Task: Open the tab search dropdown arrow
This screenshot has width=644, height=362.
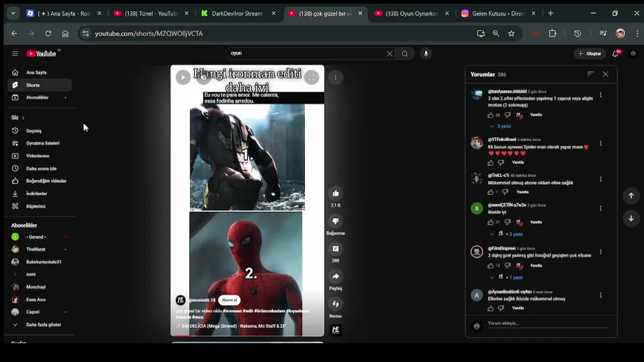Action: point(13,14)
